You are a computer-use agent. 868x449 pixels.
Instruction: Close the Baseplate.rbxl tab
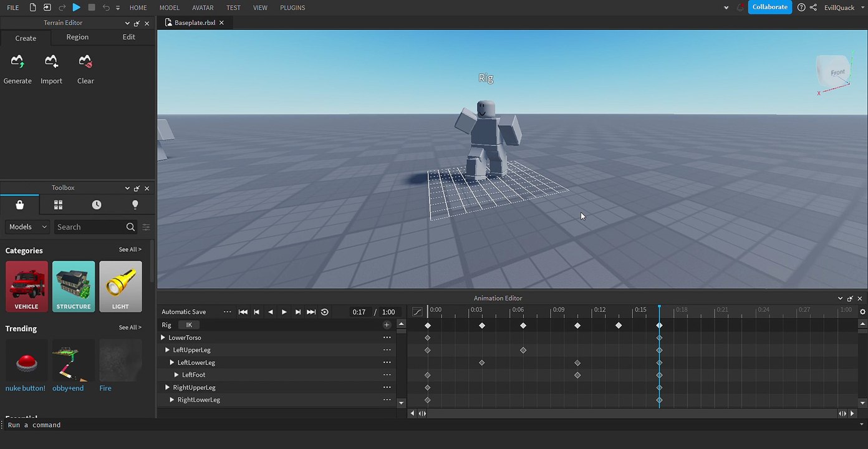click(221, 22)
